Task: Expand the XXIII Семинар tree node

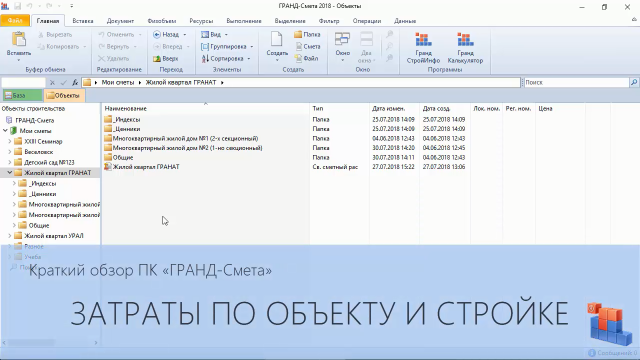Action: point(10,141)
